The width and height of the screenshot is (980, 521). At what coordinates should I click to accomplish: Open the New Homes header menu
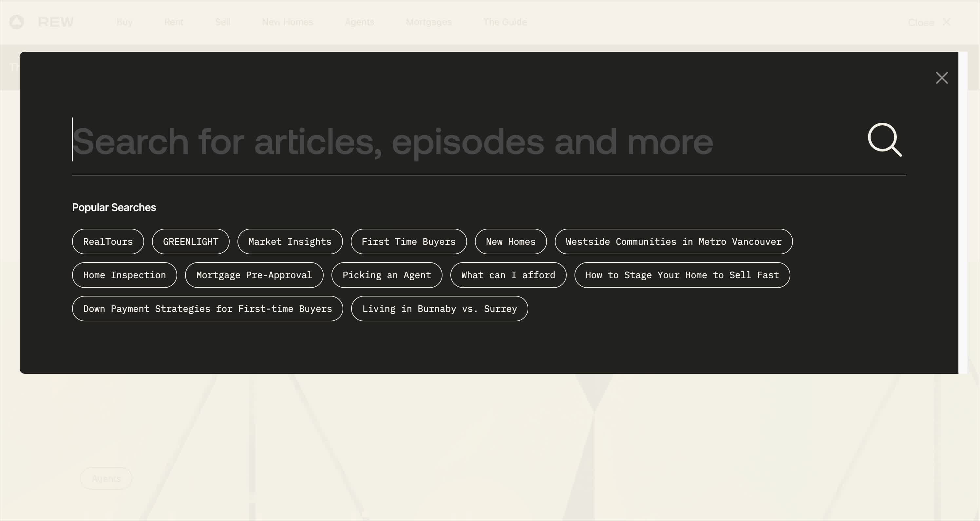click(287, 22)
